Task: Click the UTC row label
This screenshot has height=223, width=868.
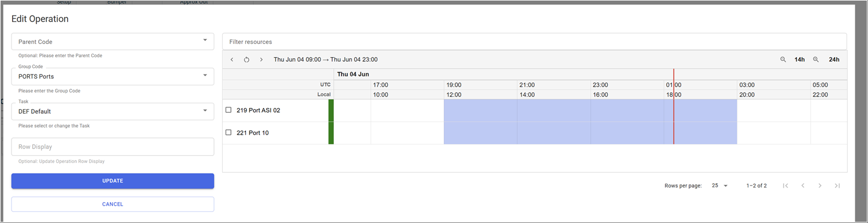Action: pyautogui.click(x=325, y=85)
